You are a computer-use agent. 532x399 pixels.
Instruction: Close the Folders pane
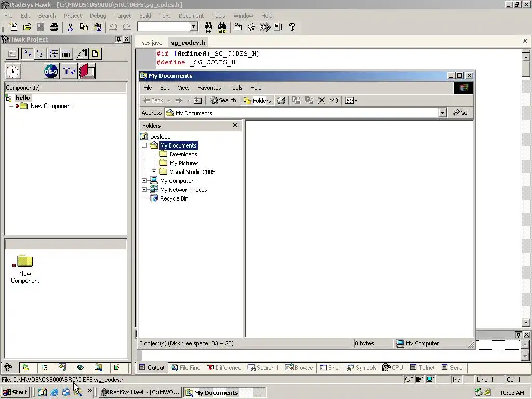click(x=235, y=125)
